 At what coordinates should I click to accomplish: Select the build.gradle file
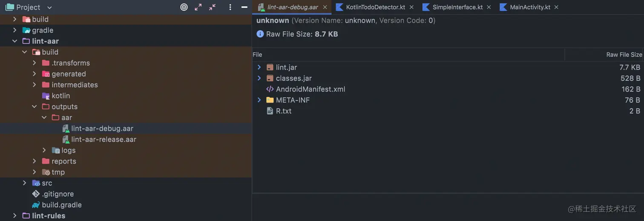62,205
